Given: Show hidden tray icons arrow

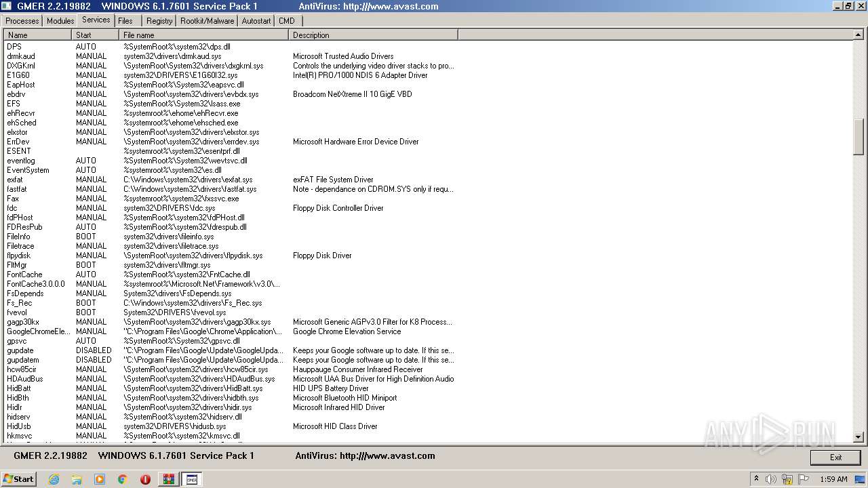Looking at the screenshot, I should 757,479.
